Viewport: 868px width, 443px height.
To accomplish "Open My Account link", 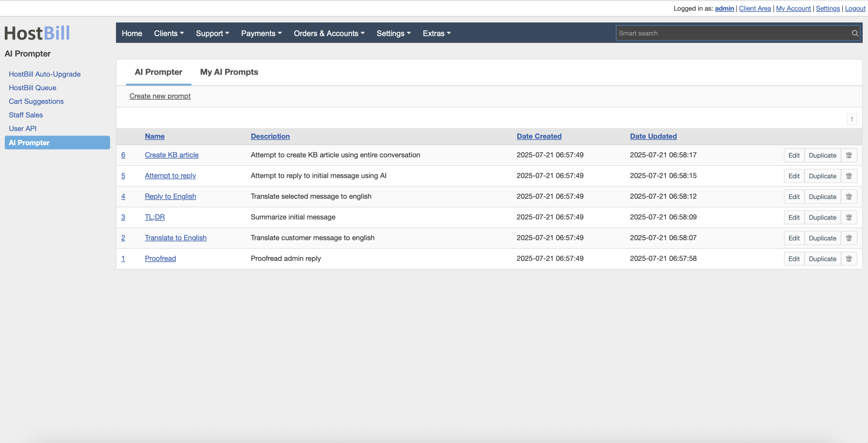I will (x=793, y=8).
